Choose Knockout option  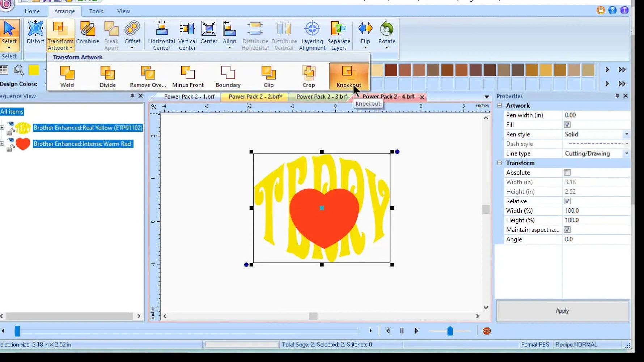click(x=349, y=77)
